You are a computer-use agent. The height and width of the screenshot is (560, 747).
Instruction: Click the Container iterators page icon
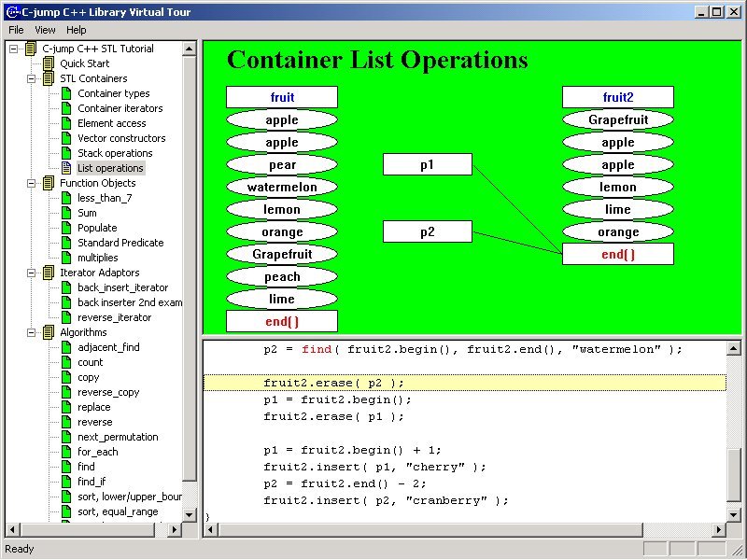[x=66, y=108]
